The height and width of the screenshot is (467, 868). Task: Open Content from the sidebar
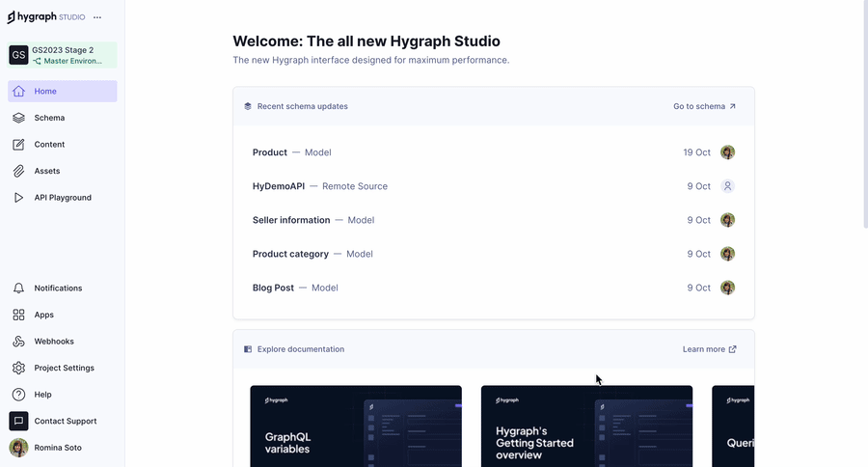pos(49,145)
